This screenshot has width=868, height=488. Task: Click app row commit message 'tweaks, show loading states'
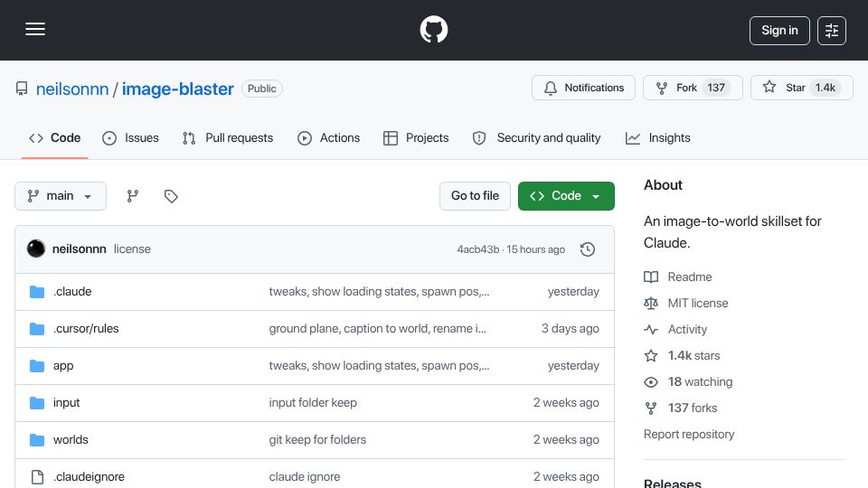coord(379,366)
